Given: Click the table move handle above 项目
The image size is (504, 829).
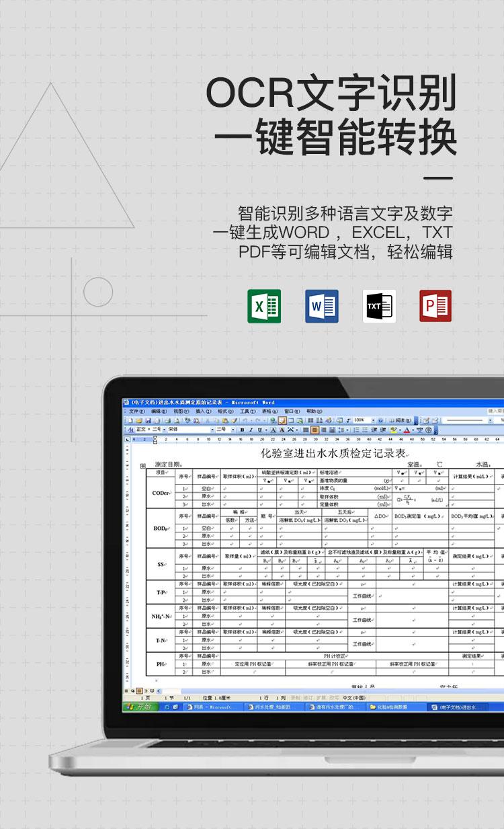Looking at the screenshot, I should [x=142, y=465].
